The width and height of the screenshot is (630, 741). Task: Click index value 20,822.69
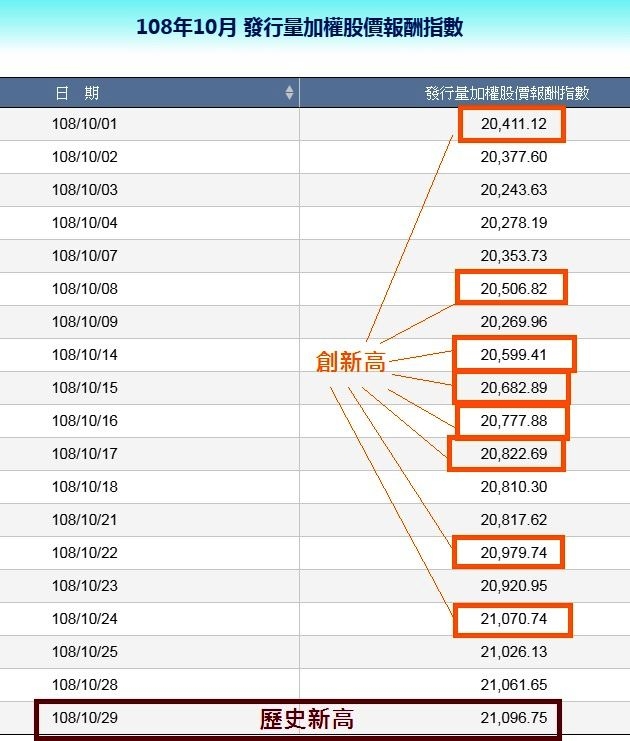coord(514,454)
